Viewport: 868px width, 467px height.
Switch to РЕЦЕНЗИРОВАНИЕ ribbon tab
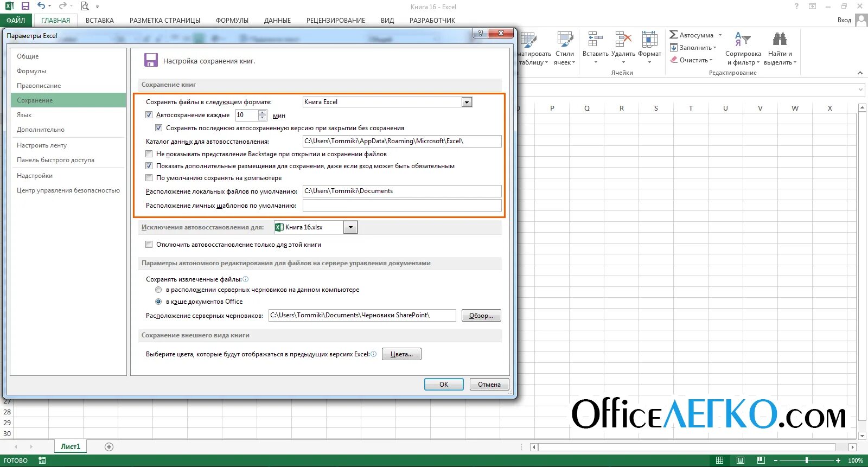pos(336,20)
